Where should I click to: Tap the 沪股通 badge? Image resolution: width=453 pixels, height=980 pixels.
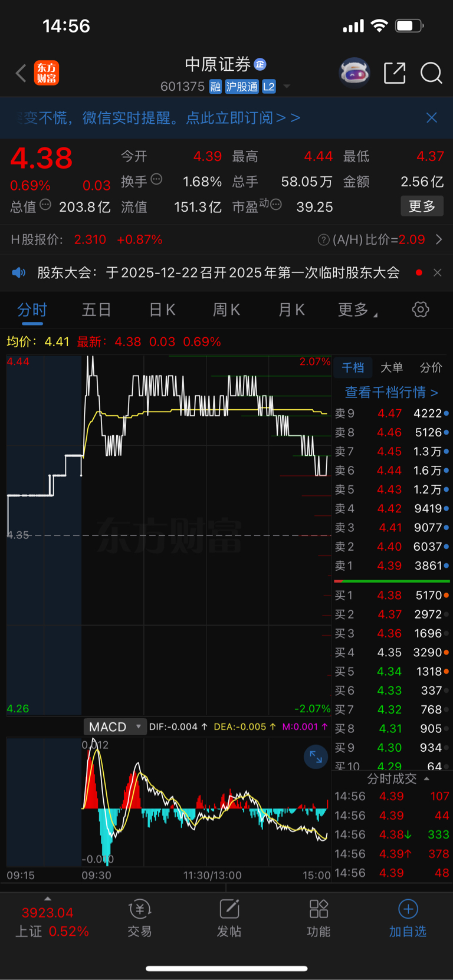pyautogui.click(x=242, y=87)
